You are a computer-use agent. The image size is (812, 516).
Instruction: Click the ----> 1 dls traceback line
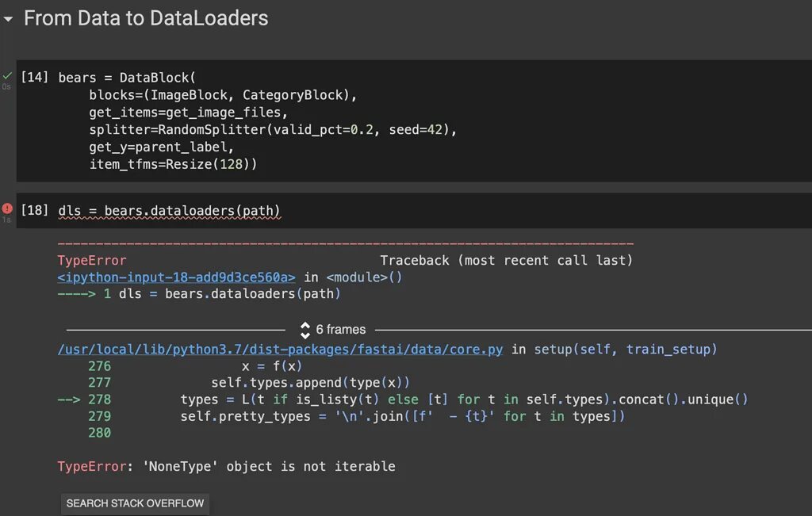point(199,294)
